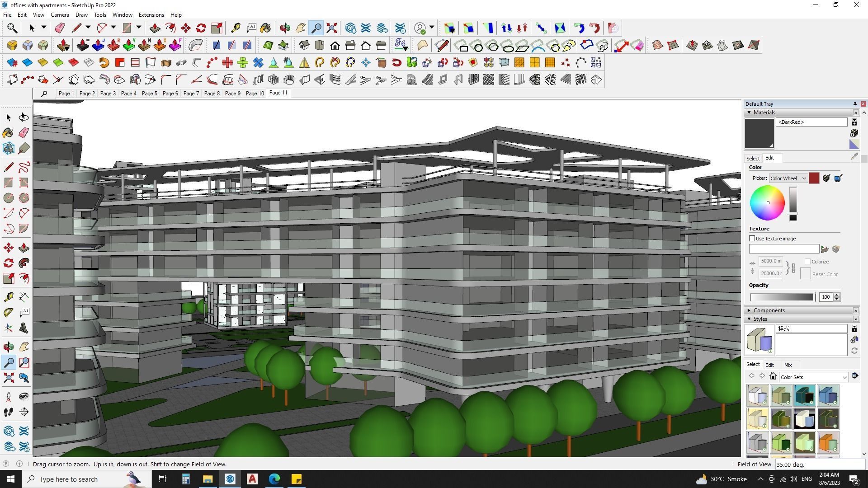This screenshot has width=868, height=488.
Task: Click the Zoom Extents icon in top toolbar
Action: [332, 28]
